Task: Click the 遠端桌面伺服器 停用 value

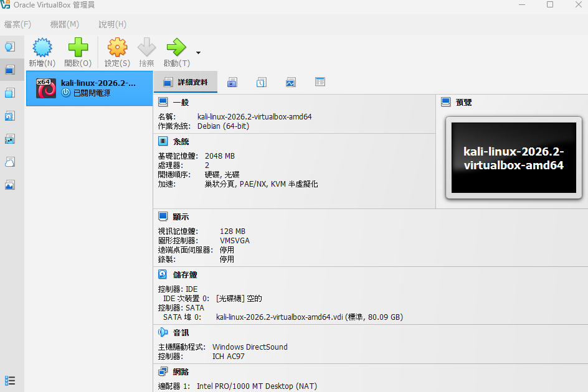Action: coord(227,250)
